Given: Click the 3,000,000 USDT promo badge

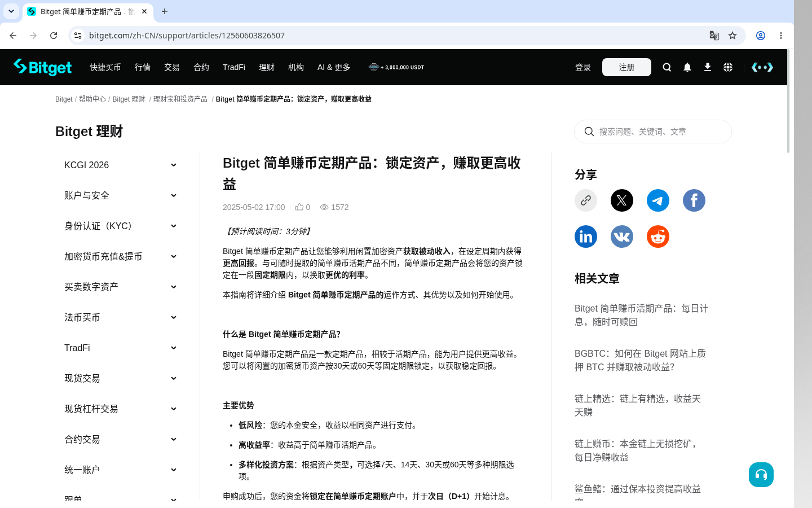Looking at the screenshot, I should pyautogui.click(x=396, y=67).
